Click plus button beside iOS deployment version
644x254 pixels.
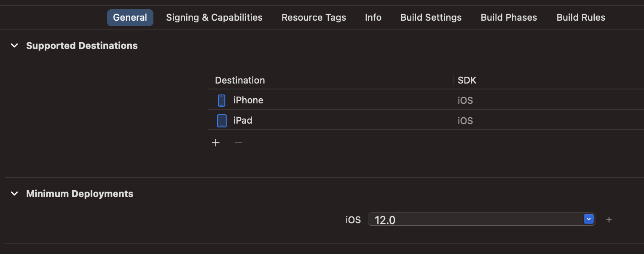pos(609,220)
